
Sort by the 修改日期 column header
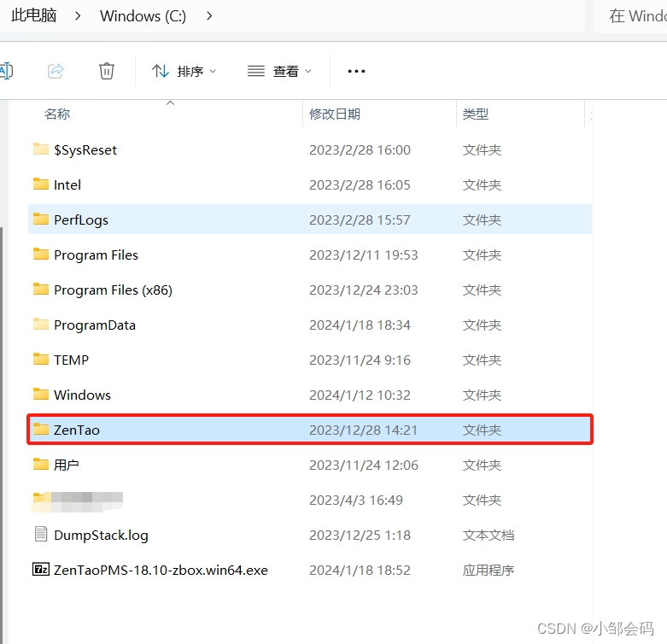[335, 114]
